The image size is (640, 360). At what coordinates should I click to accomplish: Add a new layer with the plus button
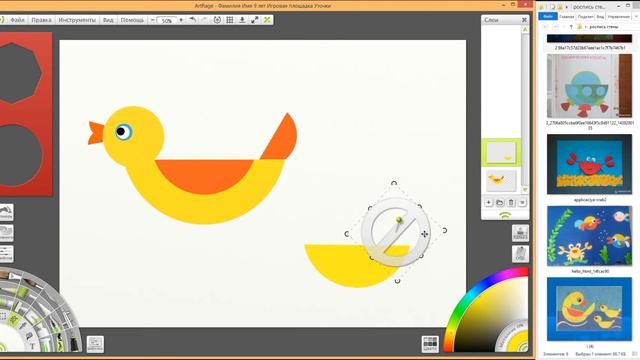[x=489, y=203]
